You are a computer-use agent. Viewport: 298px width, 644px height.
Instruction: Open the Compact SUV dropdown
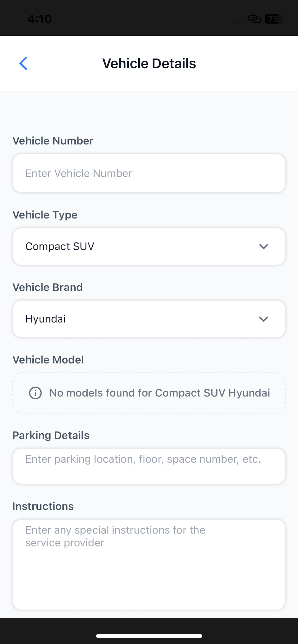(149, 247)
